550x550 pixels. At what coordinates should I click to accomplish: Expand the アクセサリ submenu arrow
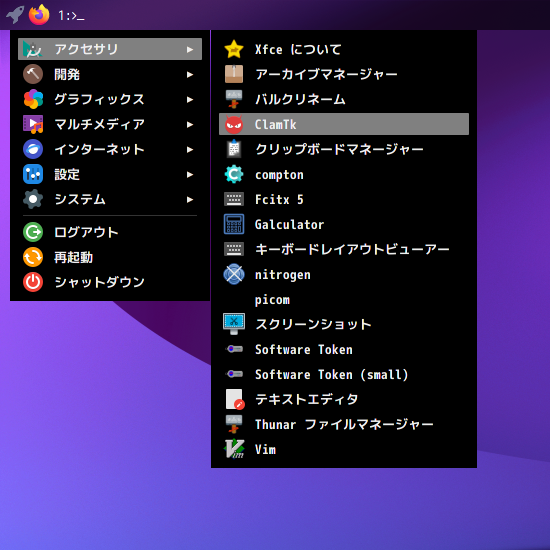click(190, 49)
